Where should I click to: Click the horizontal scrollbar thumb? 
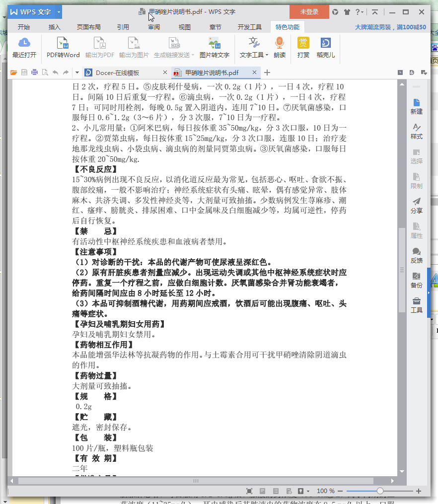click(x=196, y=481)
